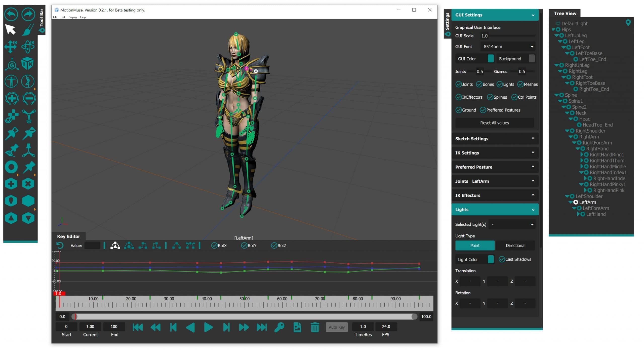Select the LeftForeArm tree item

(x=596, y=208)
